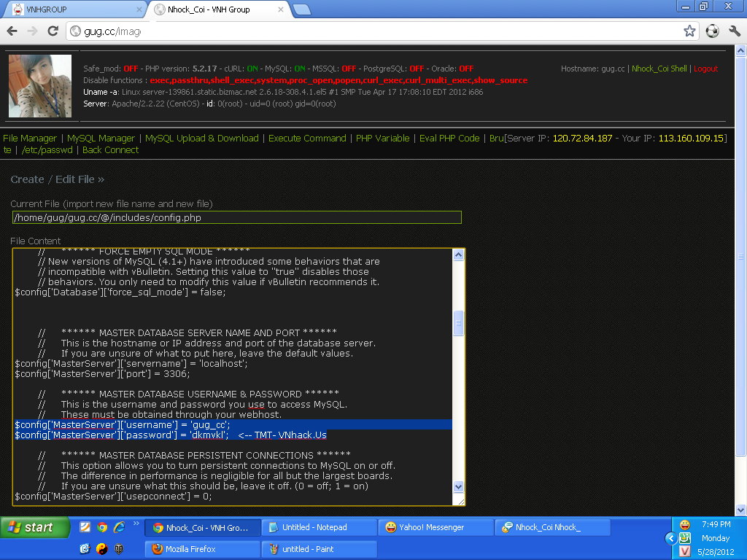Select the Nhock_Coi - VNH Group tab

pyautogui.click(x=219, y=9)
